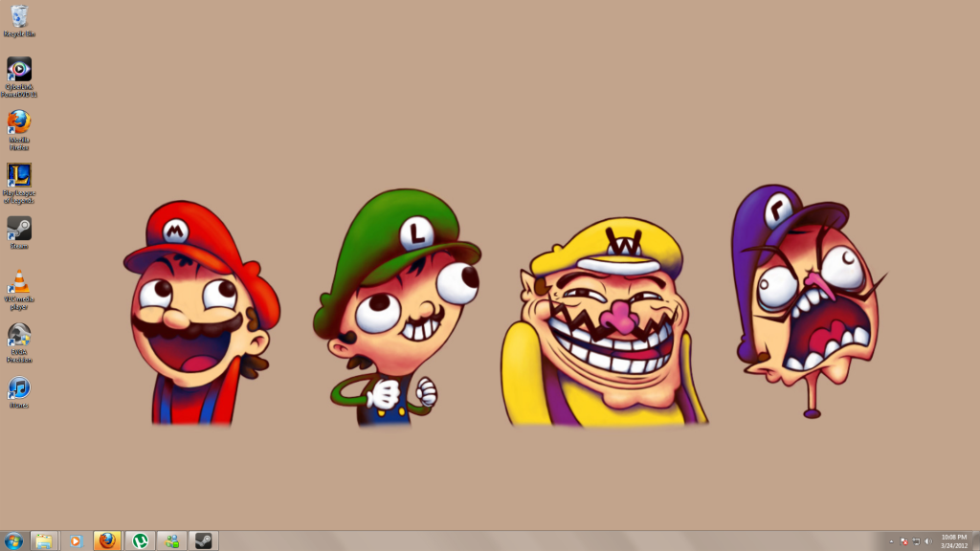Open the Mozilla Firefox desktop shortcut
This screenshot has height=551, width=980.
tap(19, 130)
